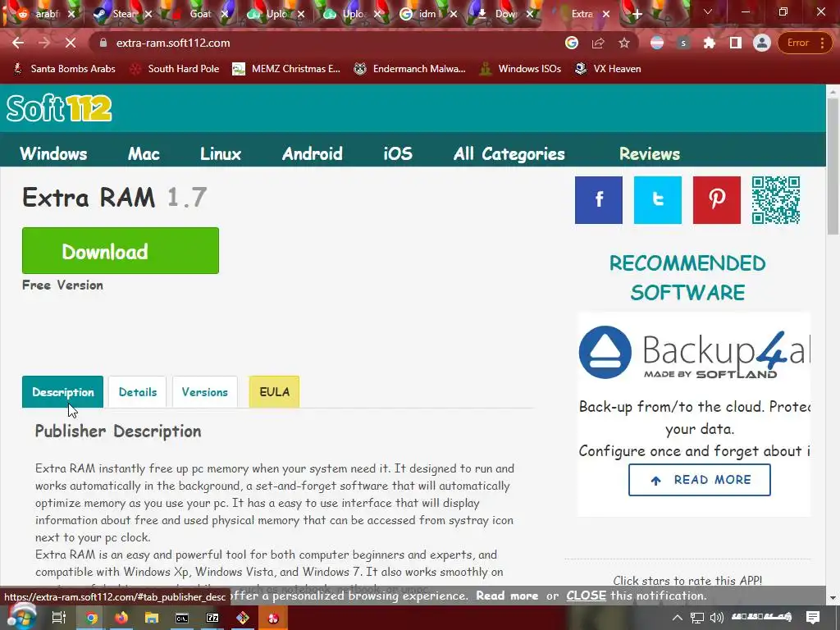Open South Hard Pole bookmark
840x630 pixels.
click(175, 69)
